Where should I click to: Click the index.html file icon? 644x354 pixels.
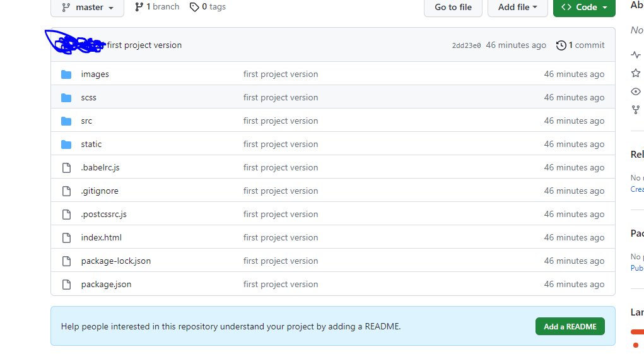click(66, 238)
